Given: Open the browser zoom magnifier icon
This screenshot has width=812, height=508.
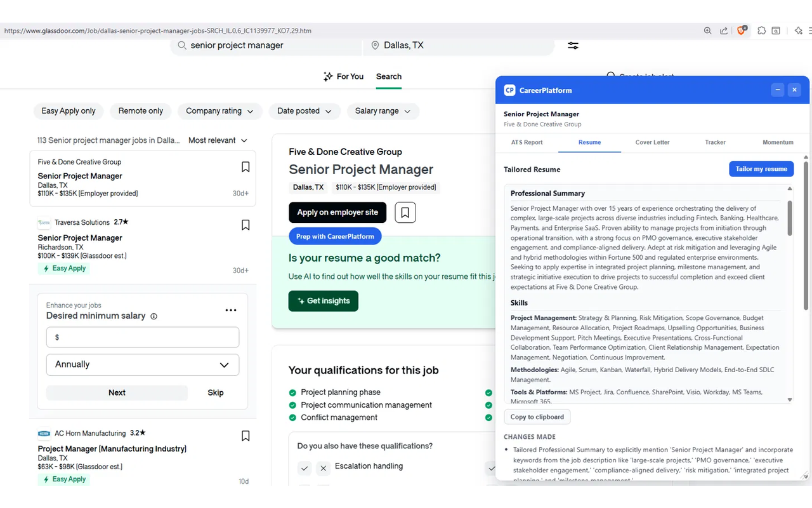Looking at the screenshot, I should pyautogui.click(x=707, y=30).
